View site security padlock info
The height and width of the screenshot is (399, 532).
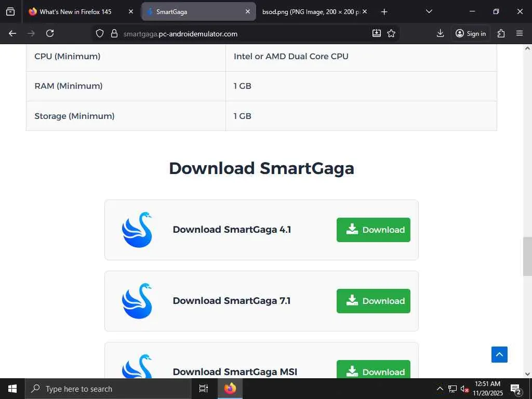[x=114, y=33]
